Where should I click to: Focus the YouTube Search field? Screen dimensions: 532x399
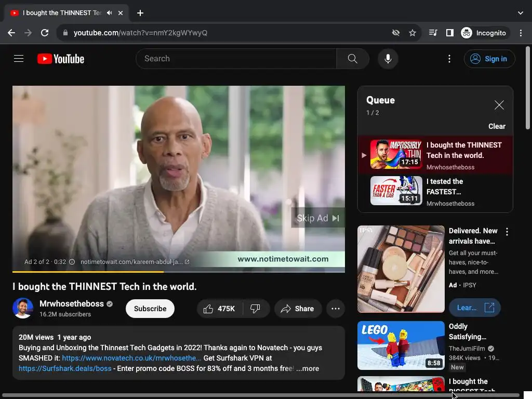[x=236, y=59]
